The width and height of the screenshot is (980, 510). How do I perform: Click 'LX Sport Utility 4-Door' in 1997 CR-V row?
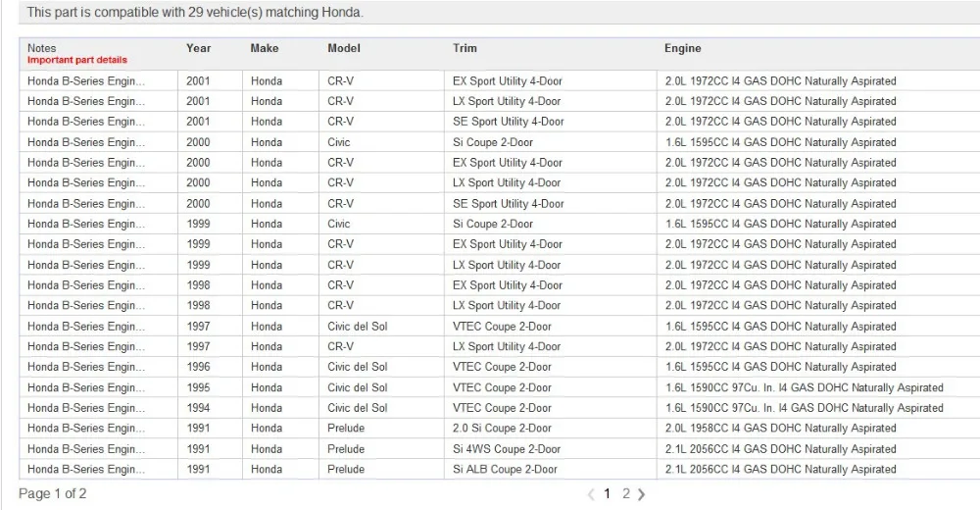point(507,346)
